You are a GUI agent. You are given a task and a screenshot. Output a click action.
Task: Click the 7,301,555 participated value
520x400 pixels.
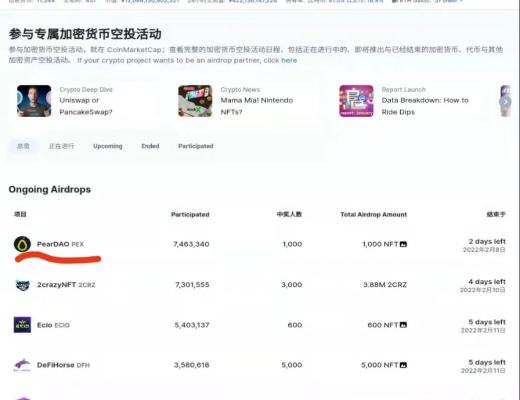(x=192, y=285)
